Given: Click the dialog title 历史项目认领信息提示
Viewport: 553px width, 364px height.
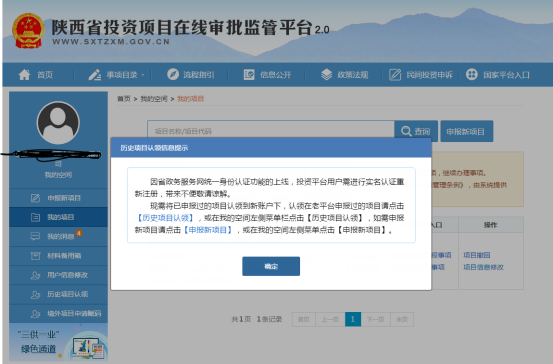Looking at the screenshot, I should (x=154, y=148).
